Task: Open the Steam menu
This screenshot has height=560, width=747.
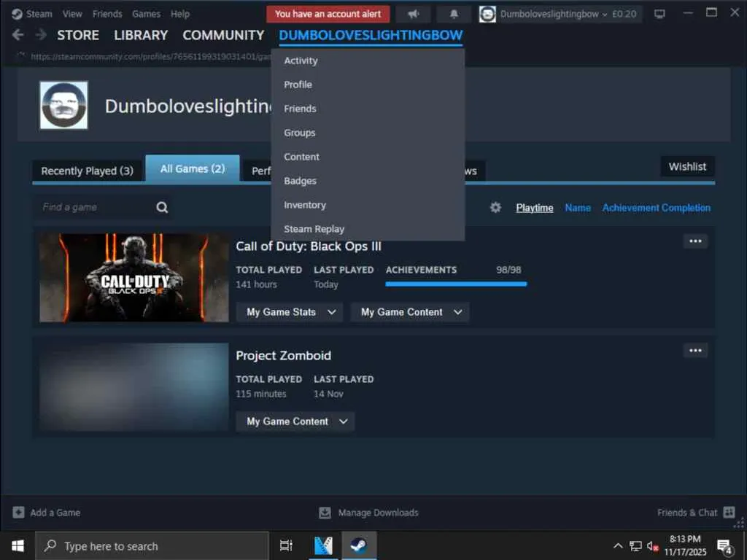Action: (39, 14)
